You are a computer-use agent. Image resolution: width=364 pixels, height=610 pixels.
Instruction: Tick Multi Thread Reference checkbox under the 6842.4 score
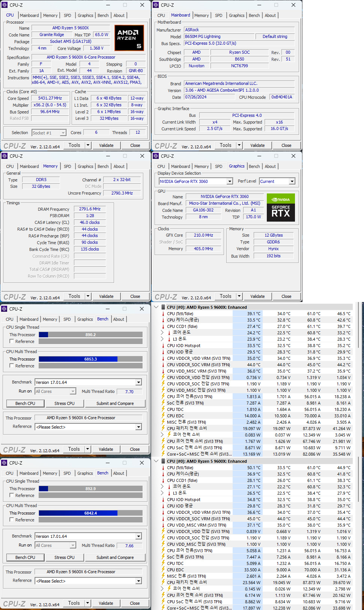pyautogui.click(x=12, y=520)
